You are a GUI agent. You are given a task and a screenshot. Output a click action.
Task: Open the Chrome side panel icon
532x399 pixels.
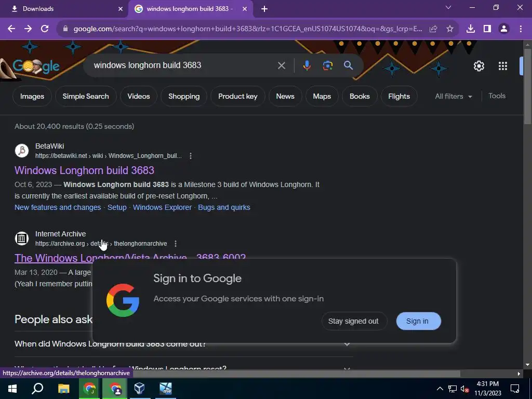coord(487,29)
